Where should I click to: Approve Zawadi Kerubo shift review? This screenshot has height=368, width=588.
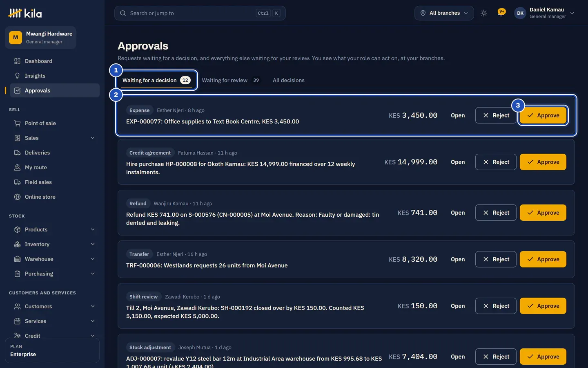click(543, 306)
